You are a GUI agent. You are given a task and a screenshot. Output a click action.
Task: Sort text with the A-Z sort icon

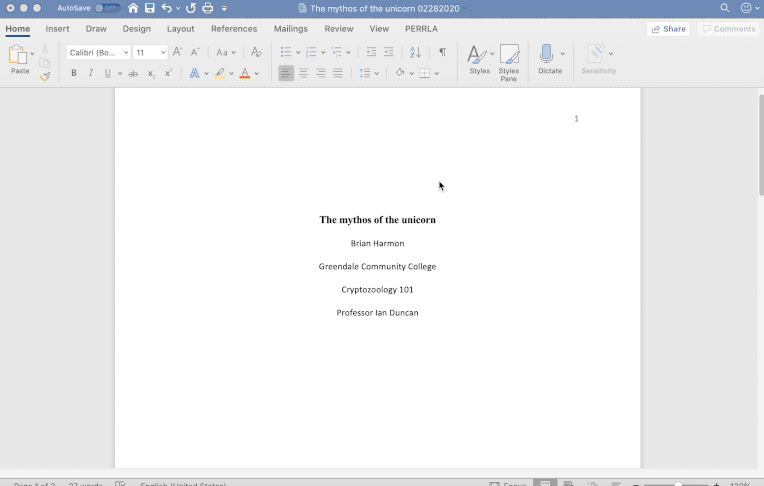click(417, 52)
